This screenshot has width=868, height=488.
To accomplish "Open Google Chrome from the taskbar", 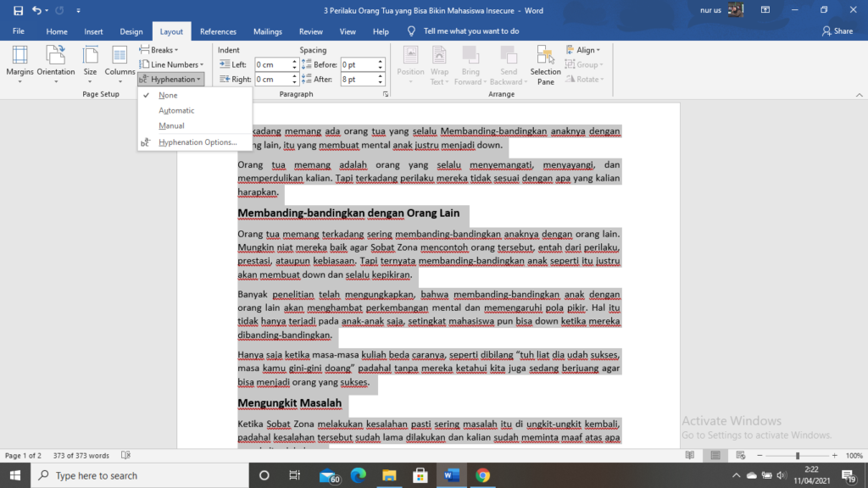I will click(482, 475).
